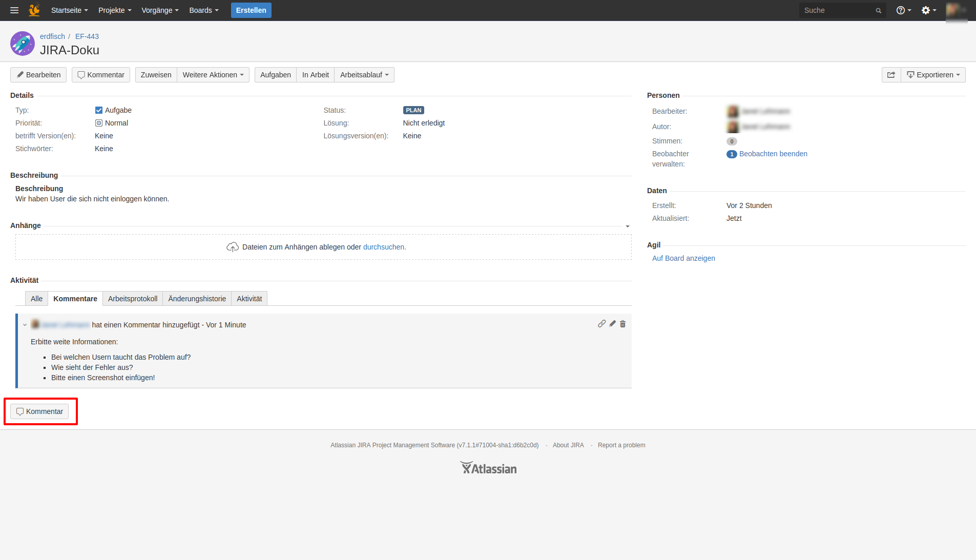Open the Exportieren dropdown

click(x=933, y=75)
